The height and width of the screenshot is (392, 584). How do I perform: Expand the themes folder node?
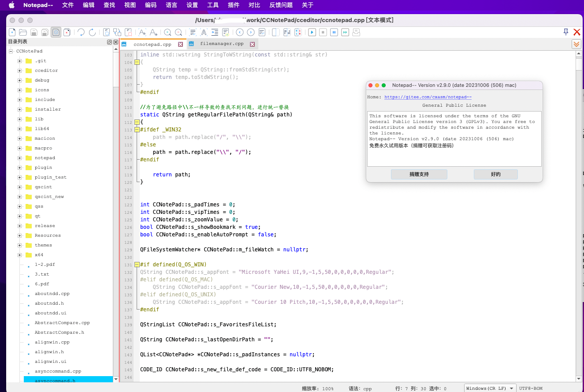(20, 245)
